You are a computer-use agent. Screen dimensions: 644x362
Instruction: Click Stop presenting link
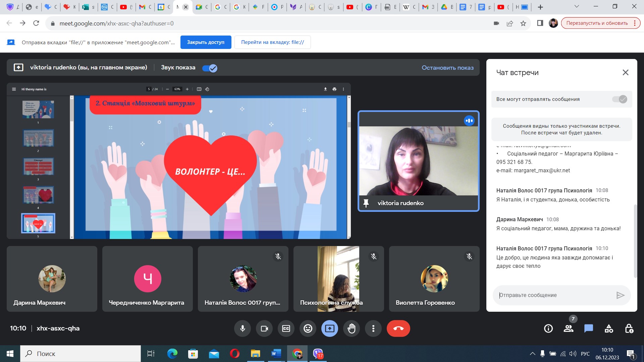tap(447, 68)
